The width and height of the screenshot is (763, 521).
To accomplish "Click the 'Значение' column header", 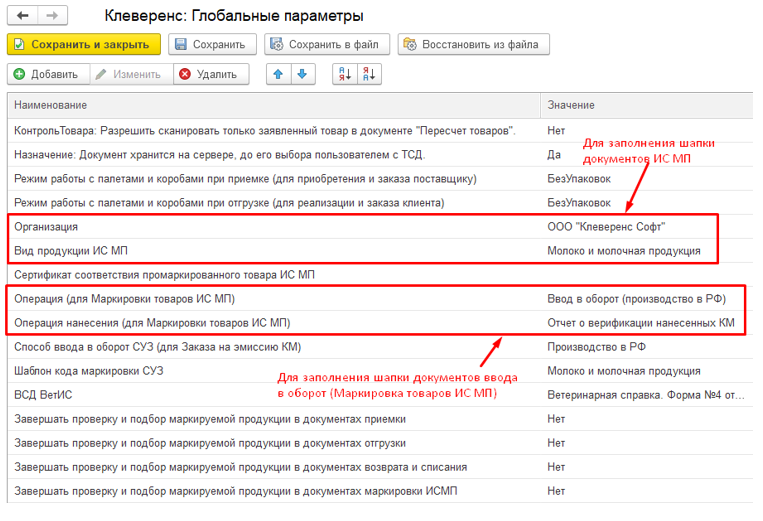I will 647,105.
